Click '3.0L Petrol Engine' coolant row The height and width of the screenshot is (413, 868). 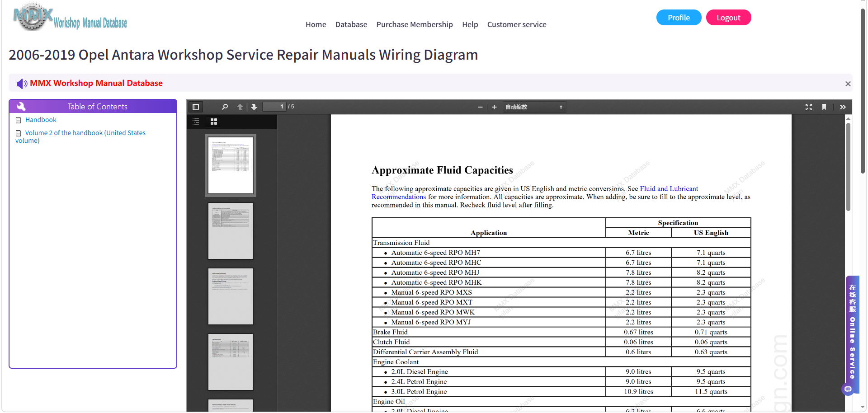pyautogui.click(x=561, y=392)
